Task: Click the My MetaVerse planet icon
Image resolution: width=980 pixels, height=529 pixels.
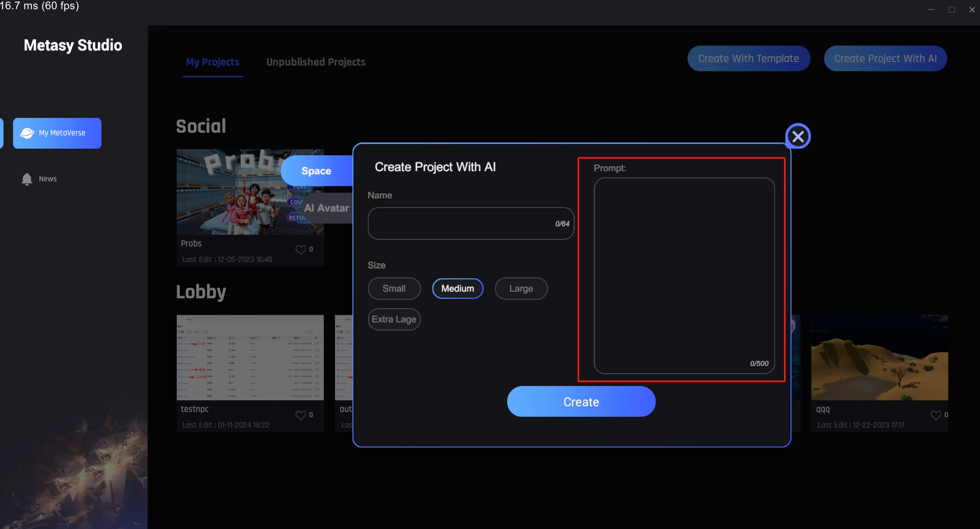Action: (27, 133)
